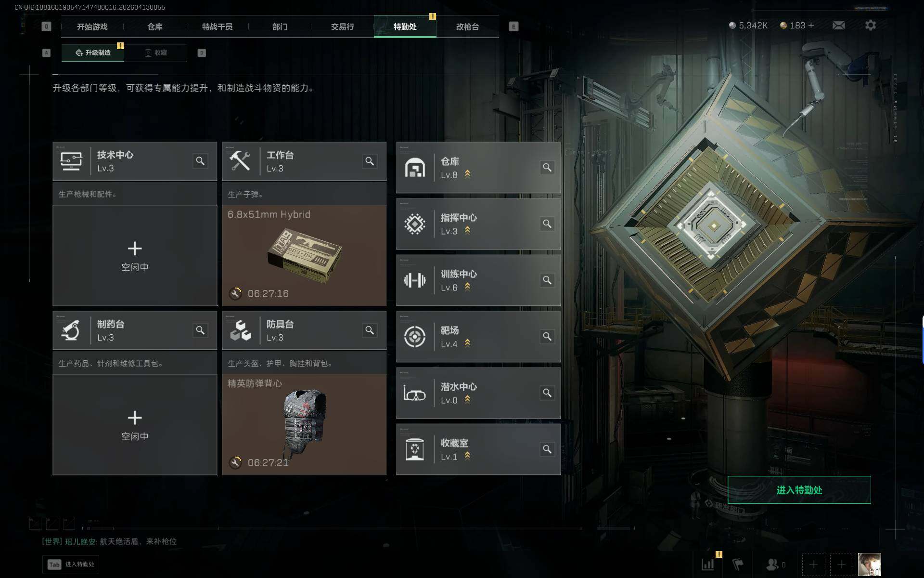Open the mail envelope icon
The height and width of the screenshot is (578, 924).
click(838, 25)
